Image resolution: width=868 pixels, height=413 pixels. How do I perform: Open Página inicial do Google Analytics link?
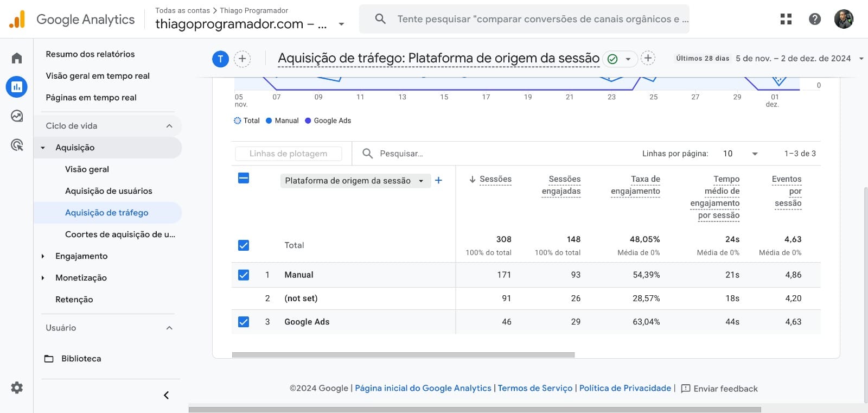click(423, 388)
